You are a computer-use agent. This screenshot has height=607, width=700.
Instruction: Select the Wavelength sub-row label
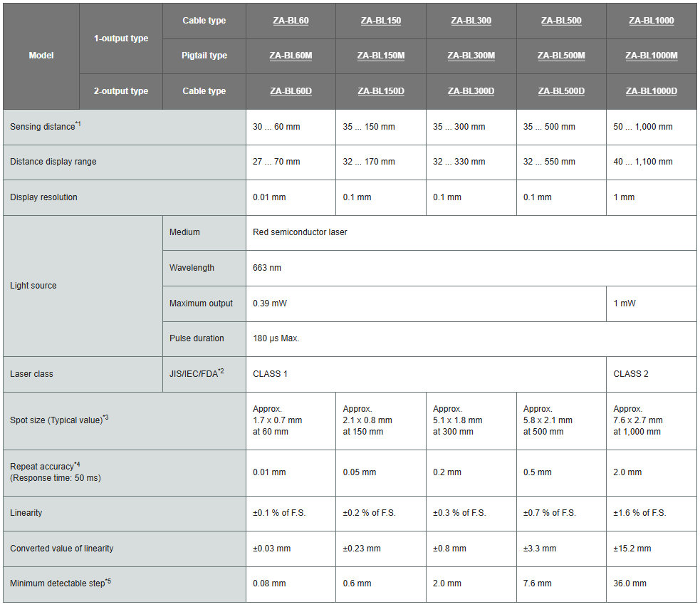[x=204, y=268]
